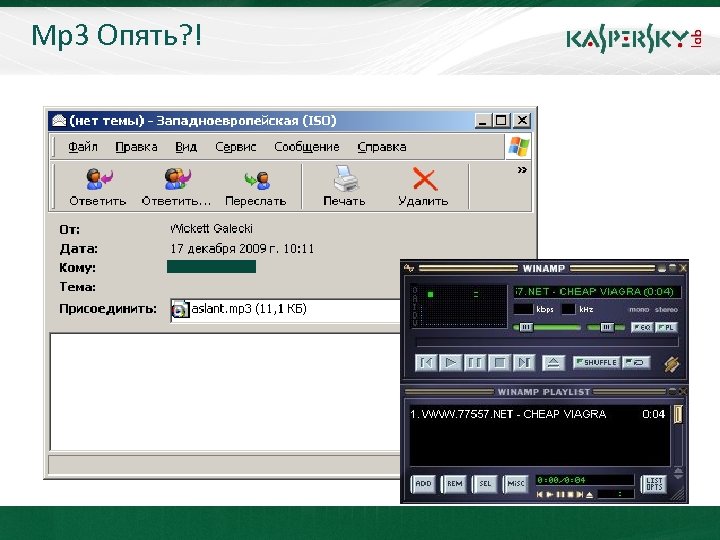Click the Переслать forward toolbar icon
This screenshot has width=720, height=540.
(x=257, y=180)
